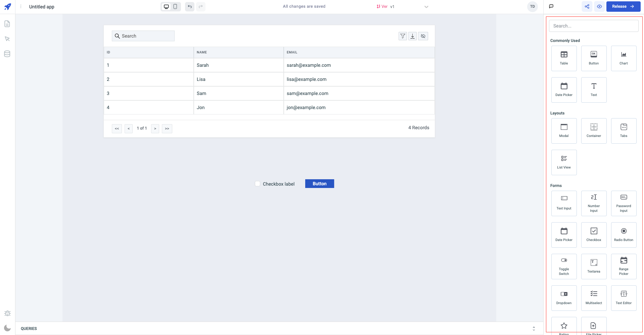Go to last table page

tap(167, 129)
